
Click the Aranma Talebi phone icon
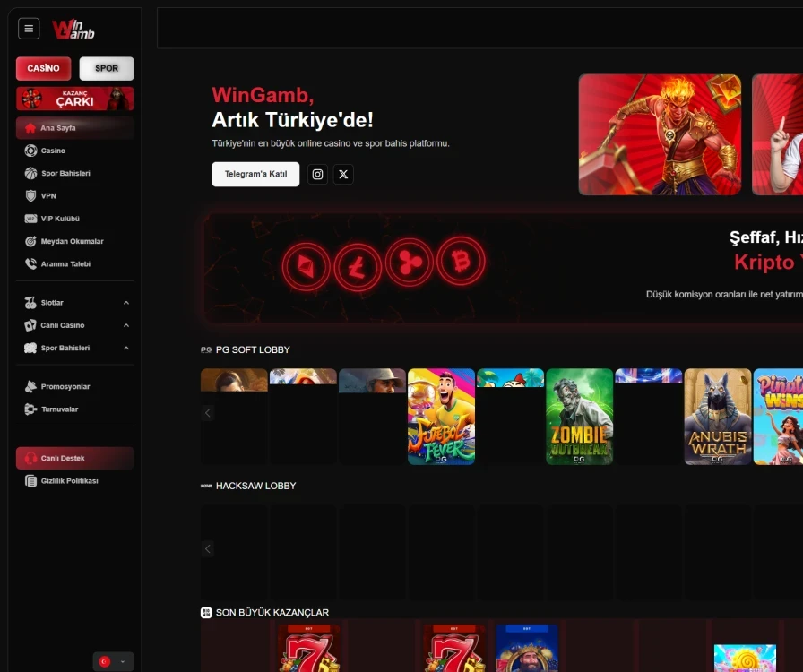(x=30, y=263)
